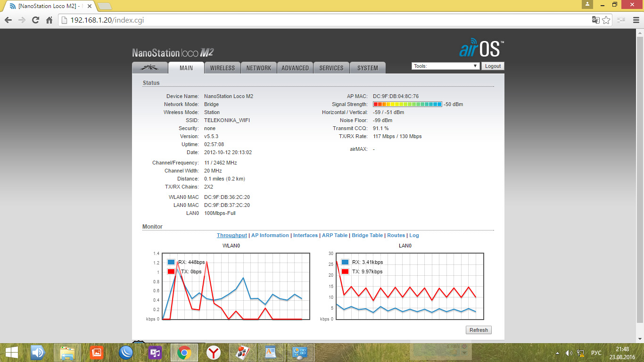Image resolution: width=644 pixels, height=362 pixels.
Task: Go back in browser history
Action: click(x=8, y=20)
